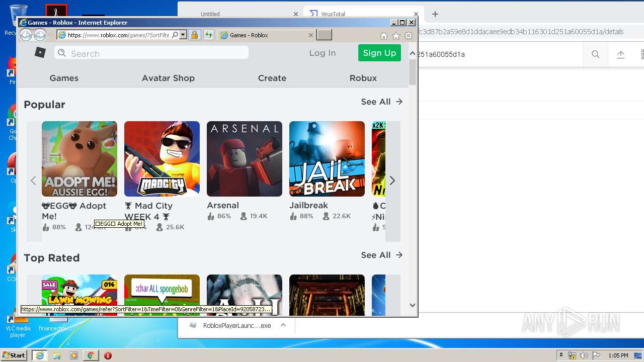Open IE home page icon

(x=383, y=36)
